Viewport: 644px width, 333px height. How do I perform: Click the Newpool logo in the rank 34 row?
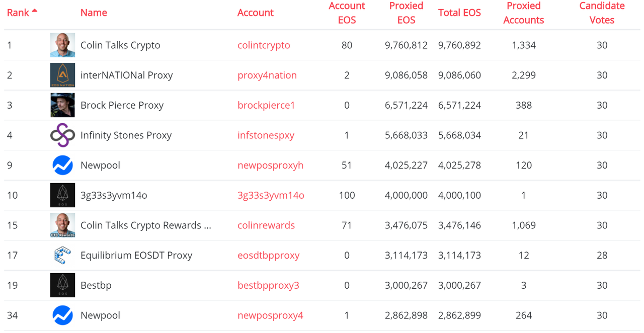[62, 315]
